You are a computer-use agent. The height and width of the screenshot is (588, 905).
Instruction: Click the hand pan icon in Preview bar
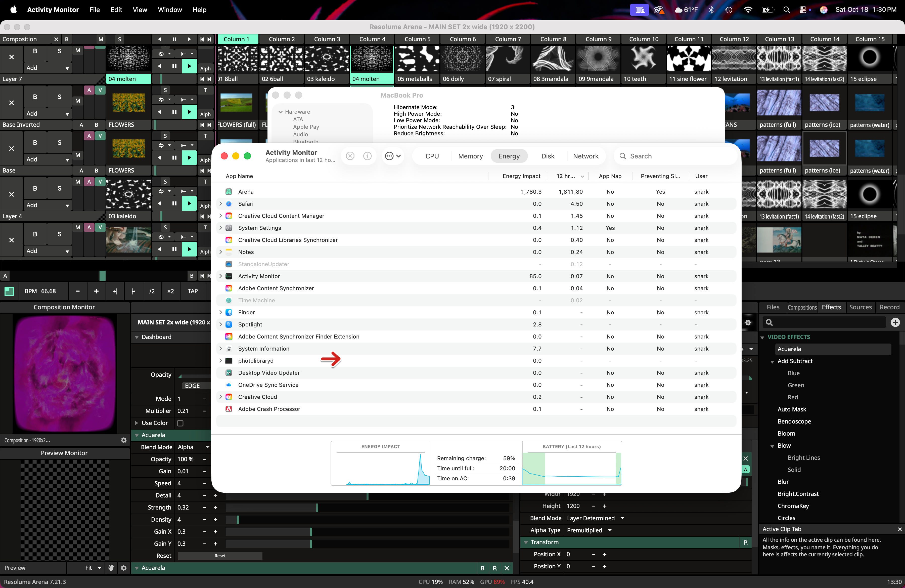tap(111, 567)
